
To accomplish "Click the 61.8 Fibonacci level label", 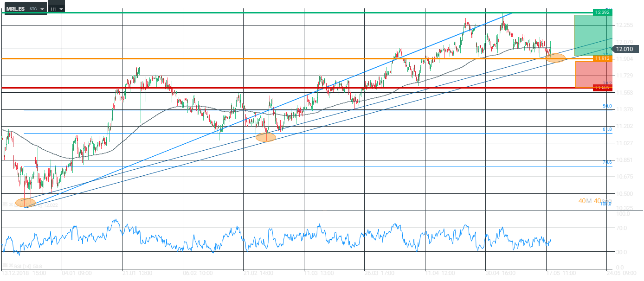I will coord(607,129).
